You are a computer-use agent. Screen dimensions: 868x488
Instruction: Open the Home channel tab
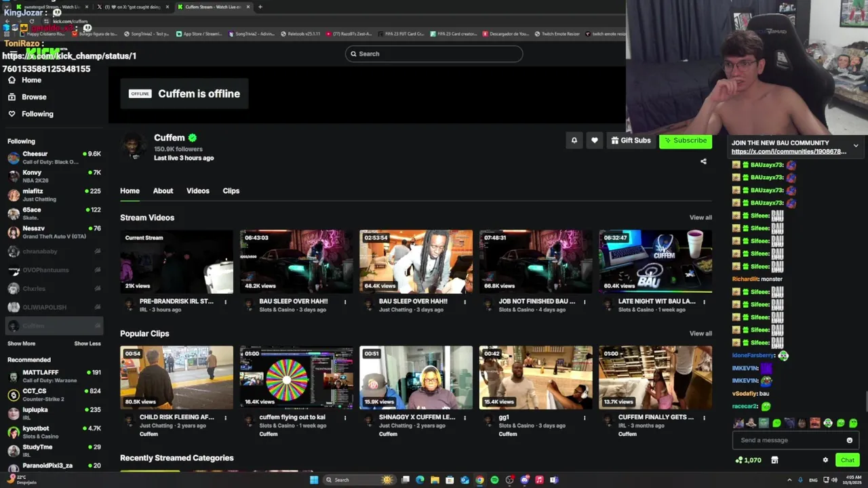click(130, 191)
